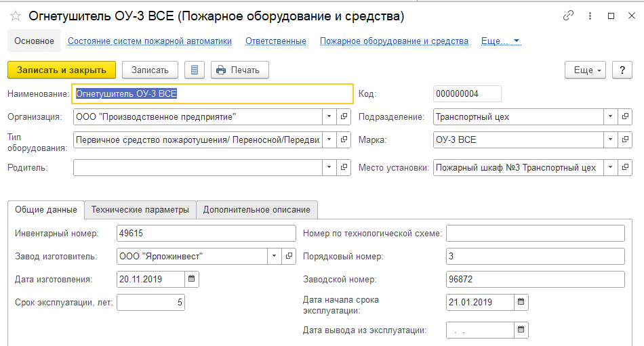The width and height of the screenshot is (644, 346).
Task: Open calendar for Дата вывода из эксплуатации
Action: tap(521, 330)
